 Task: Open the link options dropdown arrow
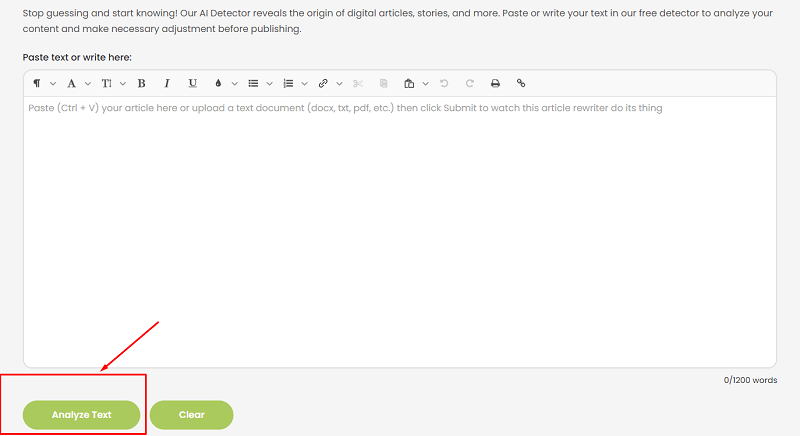[x=339, y=84]
